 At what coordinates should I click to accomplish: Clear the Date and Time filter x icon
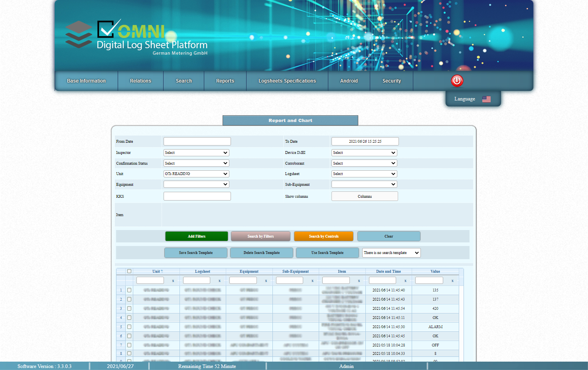pos(405,281)
